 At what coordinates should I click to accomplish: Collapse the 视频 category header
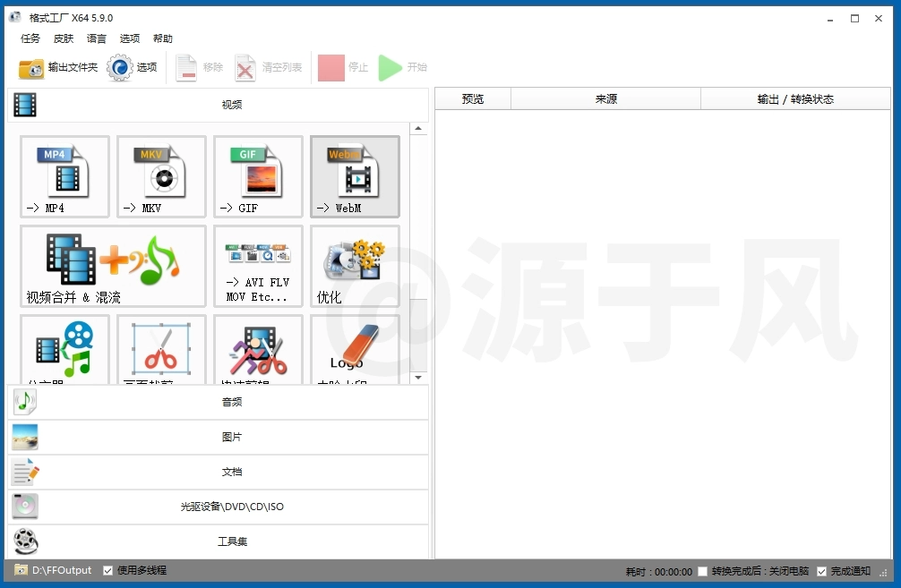click(x=218, y=105)
